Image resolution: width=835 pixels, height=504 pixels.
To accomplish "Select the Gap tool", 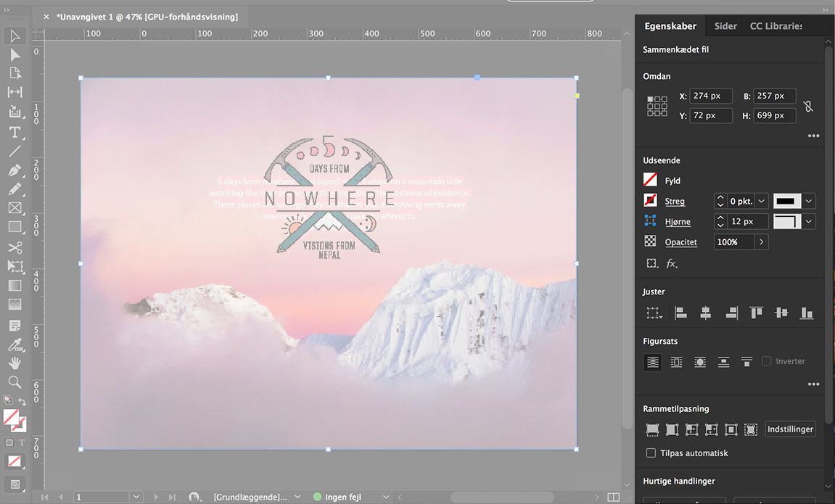I will pos(15,92).
